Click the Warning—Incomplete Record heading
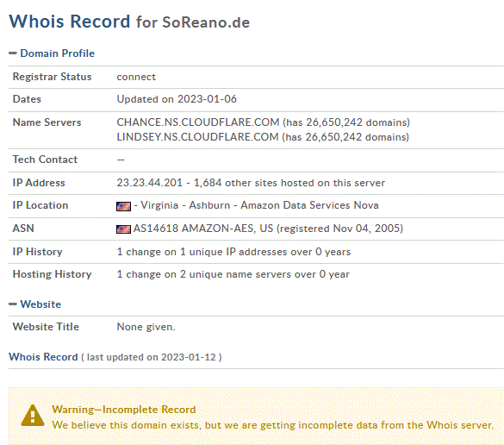This screenshot has width=504, height=445. (124, 410)
